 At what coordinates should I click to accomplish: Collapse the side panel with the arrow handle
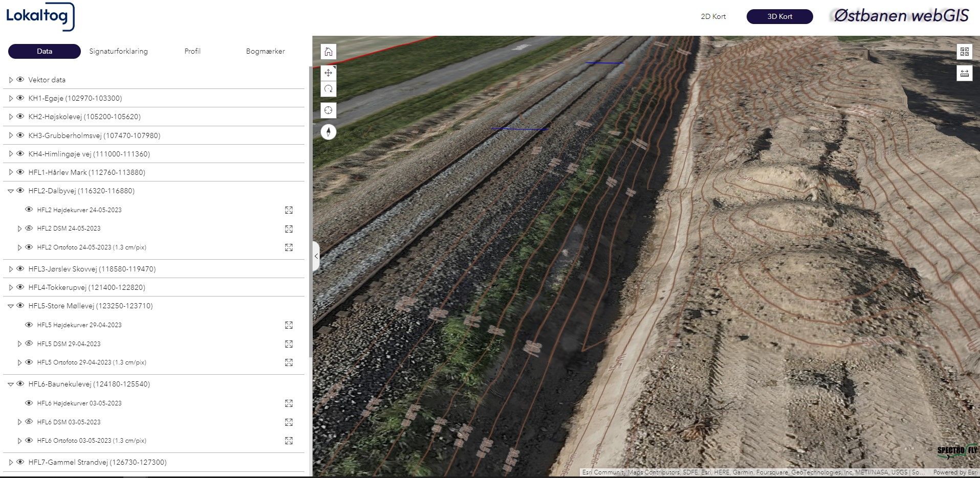[x=316, y=256]
